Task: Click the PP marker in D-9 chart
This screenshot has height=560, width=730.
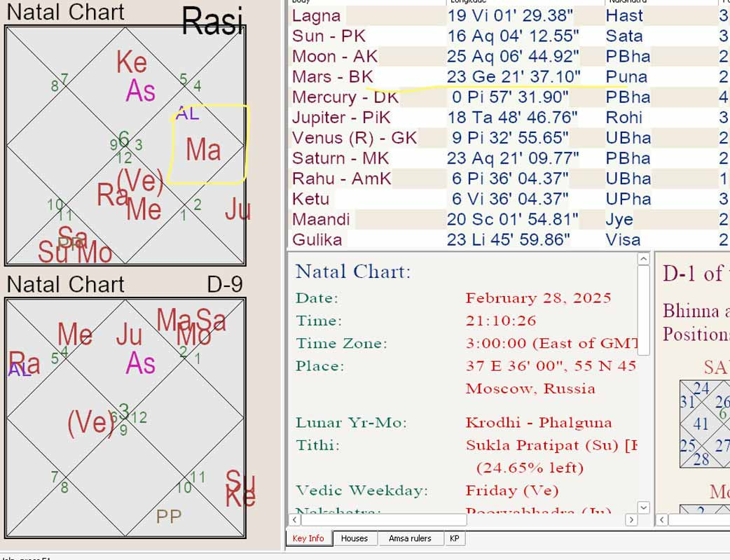Action: 169,517
